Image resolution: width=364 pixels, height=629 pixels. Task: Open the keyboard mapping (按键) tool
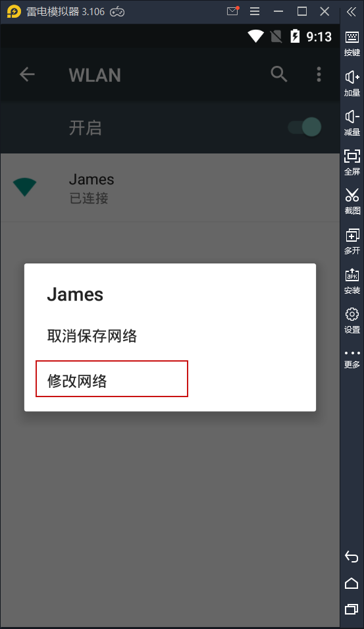coord(352,43)
